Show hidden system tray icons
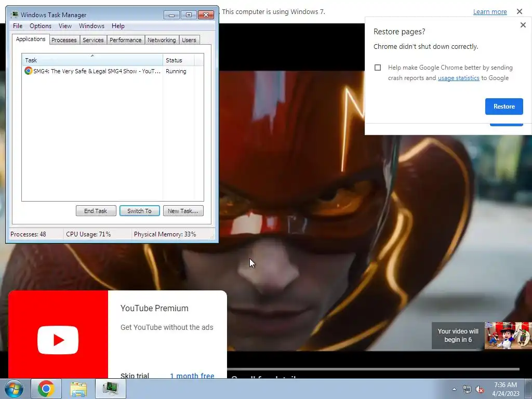This screenshot has height=399, width=532. (454, 389)
